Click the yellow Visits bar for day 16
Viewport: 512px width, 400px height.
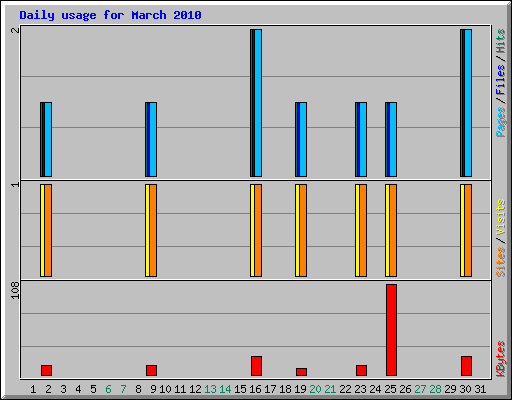(x=252, y=230)
